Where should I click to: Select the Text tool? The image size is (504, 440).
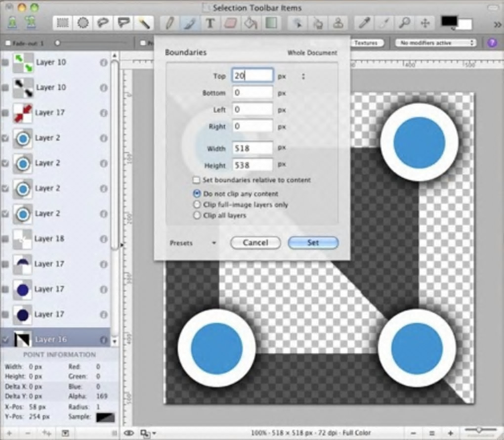coord(210,23)
